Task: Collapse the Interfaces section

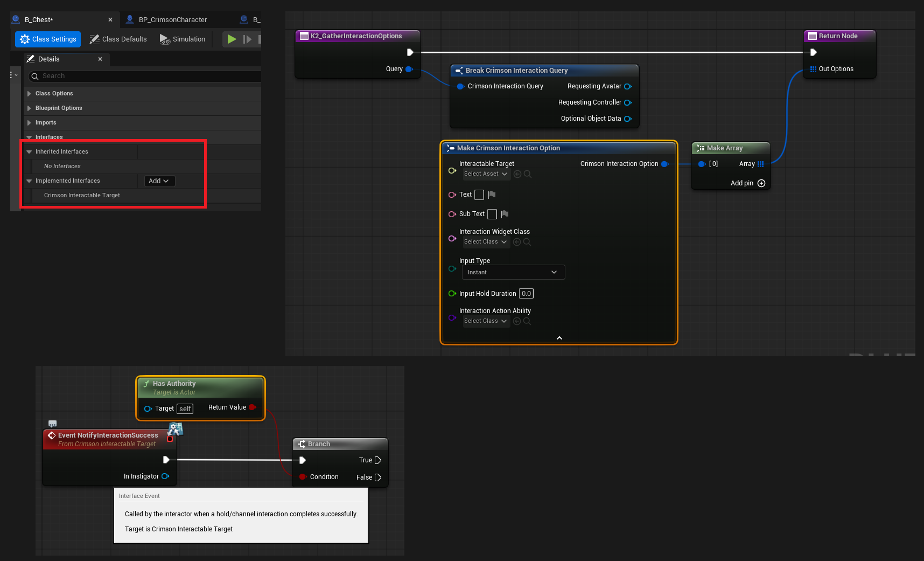Action: (x=29, y=137)
